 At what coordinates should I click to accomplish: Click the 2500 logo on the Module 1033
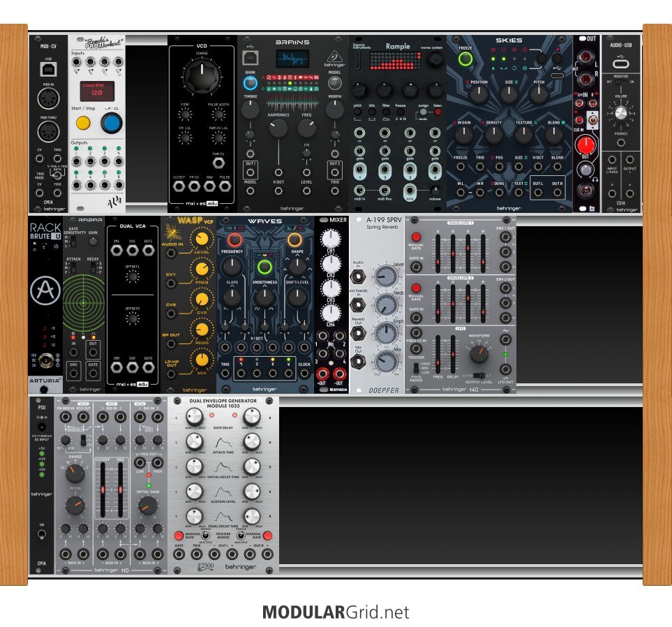[206, 566]
